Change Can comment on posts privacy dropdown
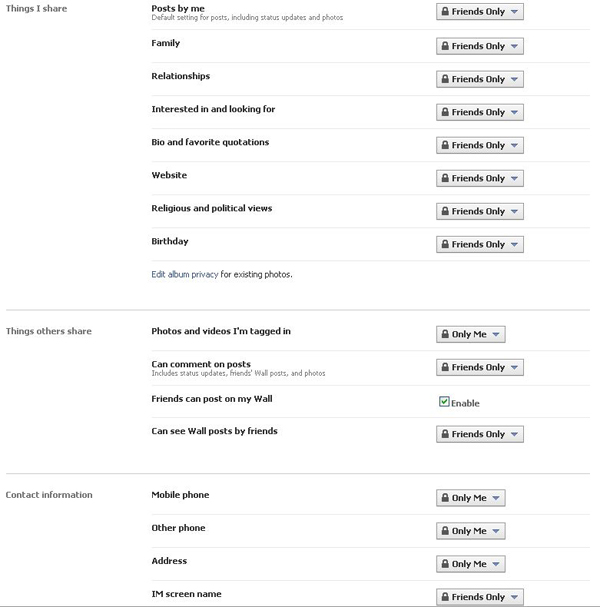Image resolution: width=600 pixels, height=607 pixels. pyautogui.click(x=480, y=367)
